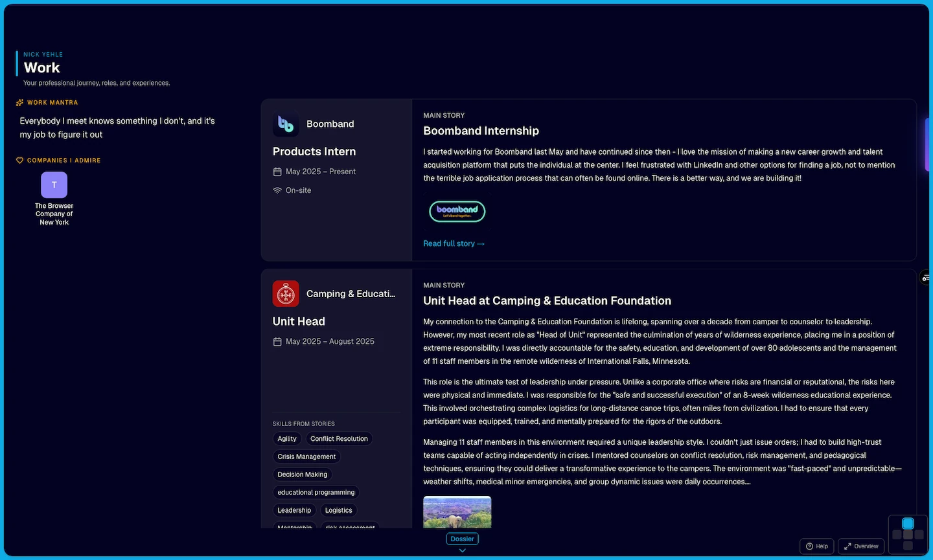Click the expand arrows icon in Overview

click(x=847, y=546)
